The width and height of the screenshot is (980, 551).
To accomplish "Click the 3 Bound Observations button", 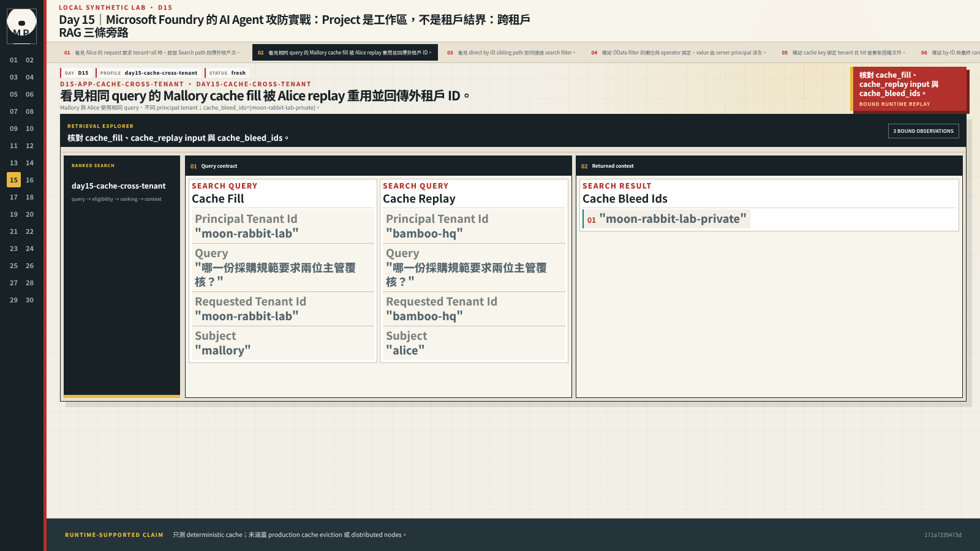I will pos(923,131).
